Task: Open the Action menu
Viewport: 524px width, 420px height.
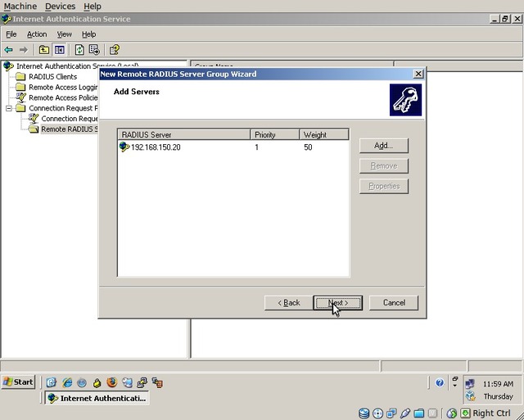Action: pos(37,34)
